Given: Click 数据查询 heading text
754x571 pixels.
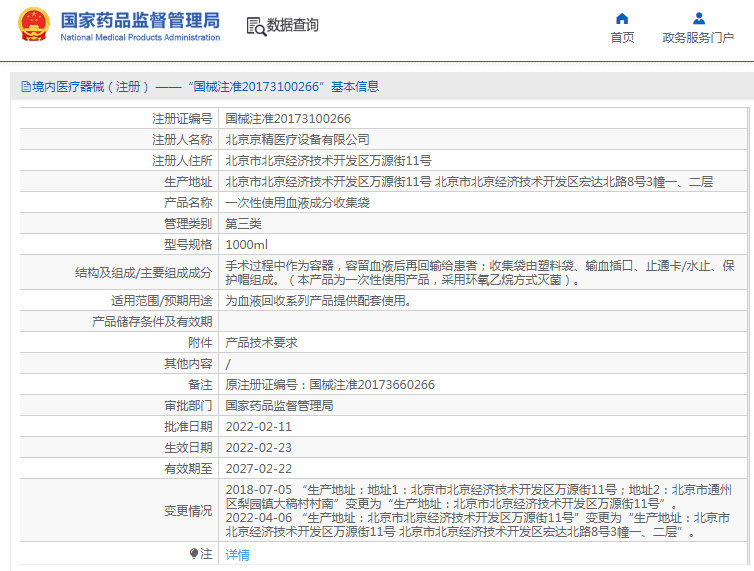Looking at the screenshot, I should 292,25.
